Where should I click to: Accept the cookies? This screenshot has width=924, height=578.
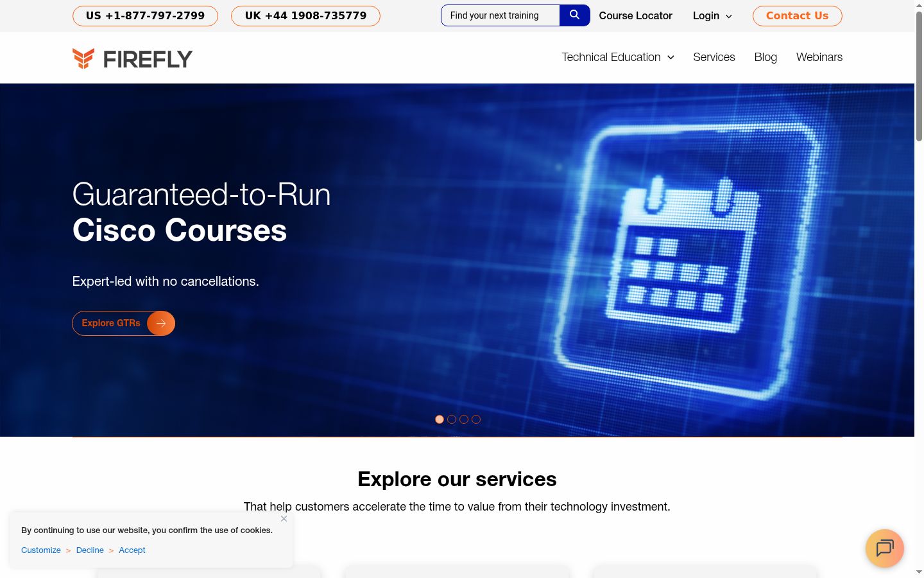coord(132,550)
